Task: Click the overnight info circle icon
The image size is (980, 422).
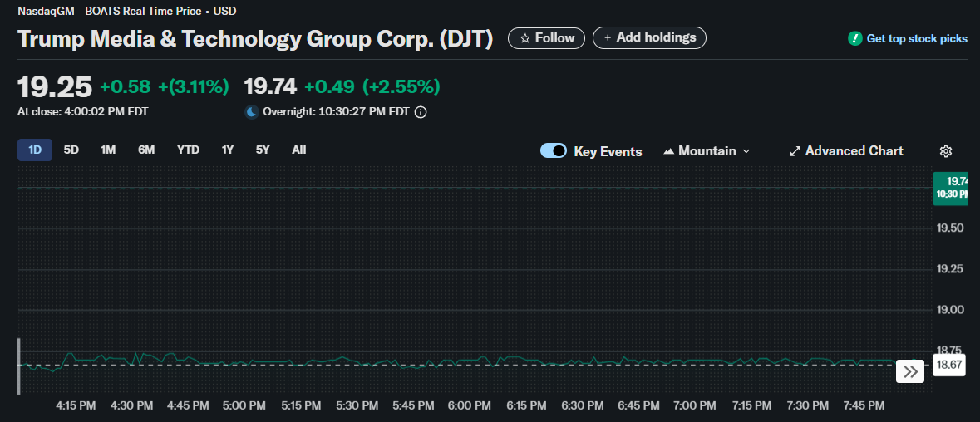Action: click(421, 112)
